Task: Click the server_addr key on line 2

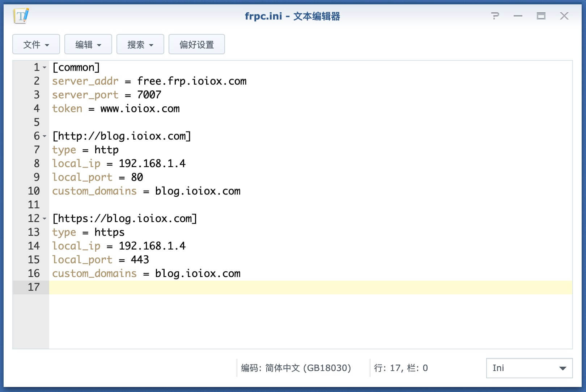Action: point(85,81)
